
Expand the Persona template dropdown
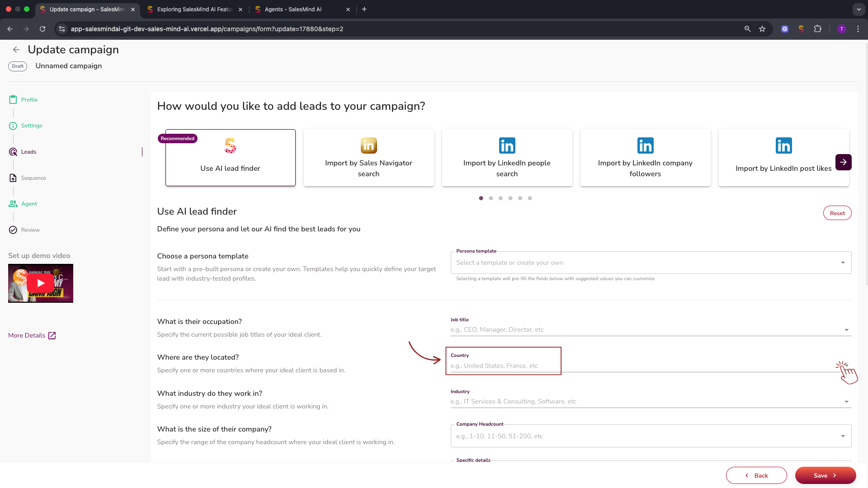pos(843,263)
